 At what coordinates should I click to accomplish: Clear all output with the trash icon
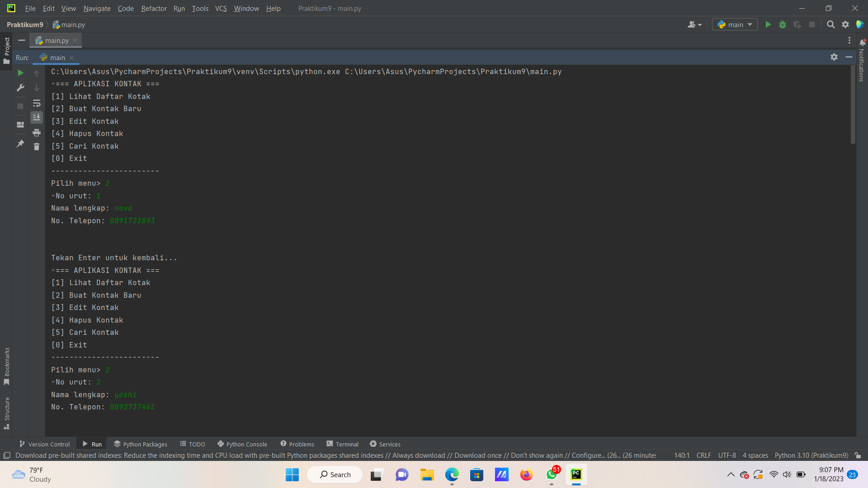(x=37, y=146)
